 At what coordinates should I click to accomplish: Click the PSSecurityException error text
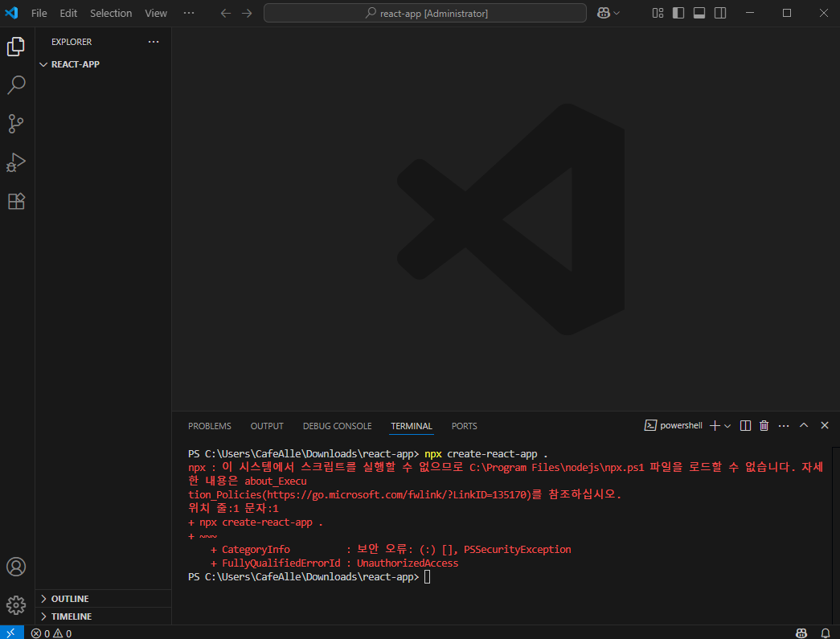point(518,550)
